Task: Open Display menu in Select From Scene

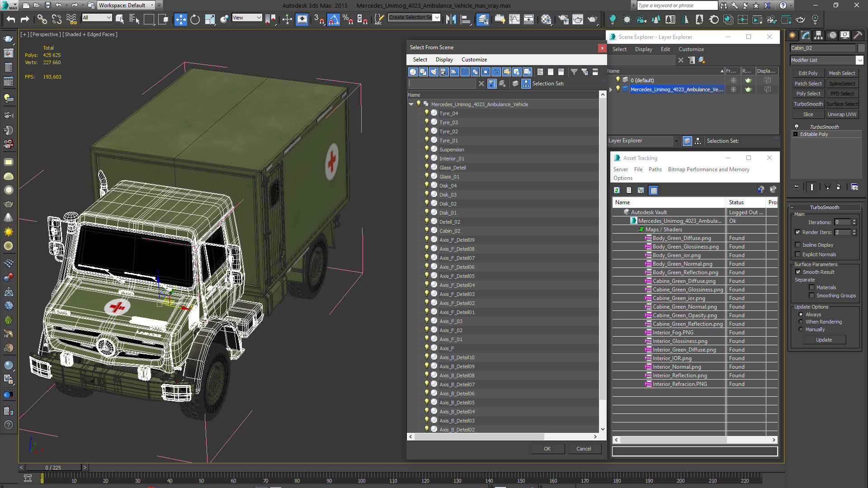Action: [x=444, y=60]
